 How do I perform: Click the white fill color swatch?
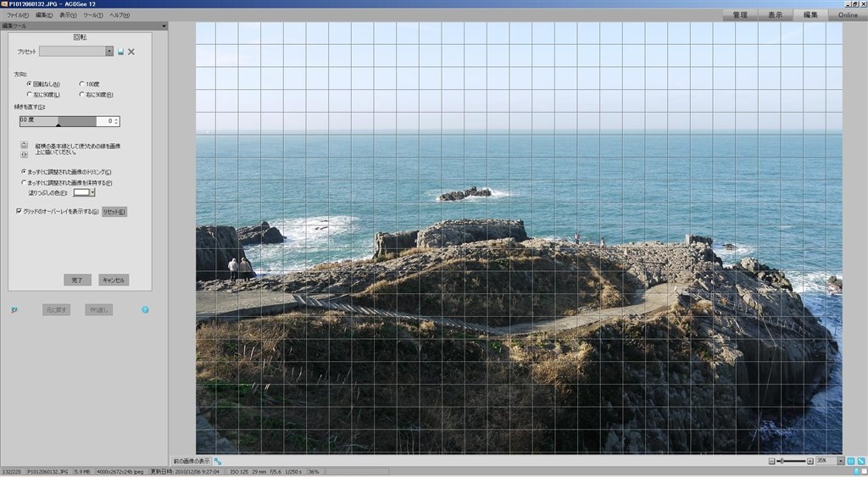coord(82,192)
